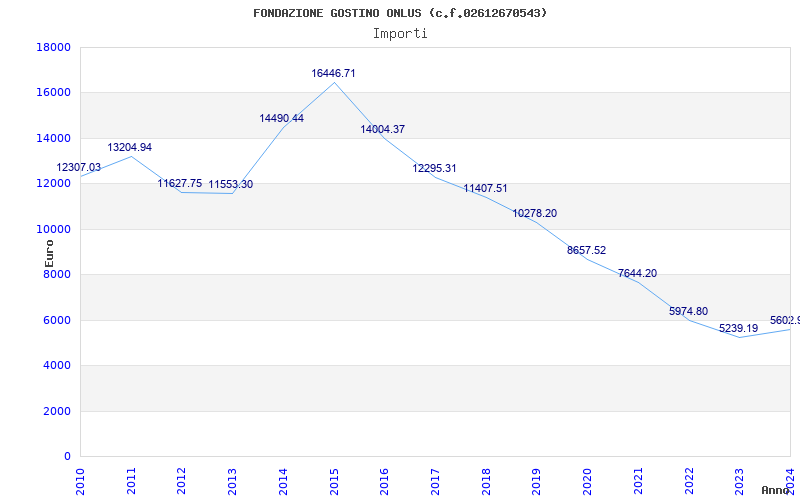Screen dimensions: 800x500
Task: Select data label 12307.03
Action: click(79, 167)
